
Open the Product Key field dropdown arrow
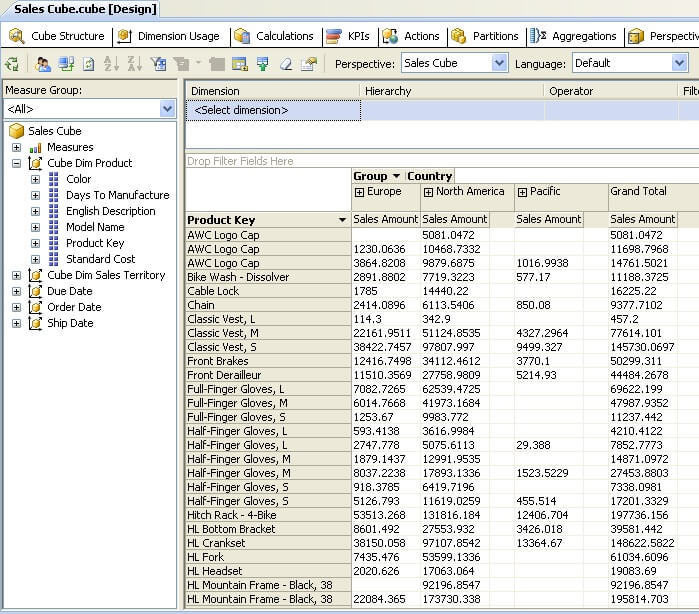tap(342, 220)
